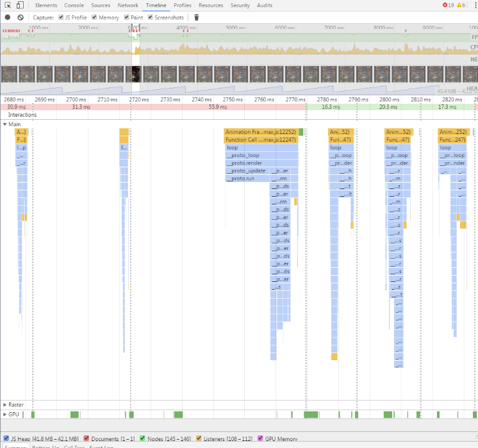Start recording with the record button
The width and height of the screenshot is (478, 448).
click(8, 17)
